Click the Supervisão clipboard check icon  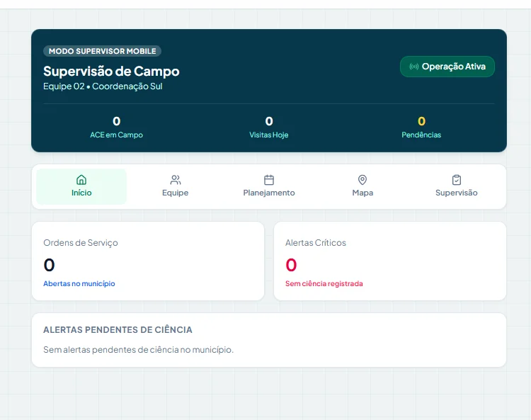[x=457, y=179]
